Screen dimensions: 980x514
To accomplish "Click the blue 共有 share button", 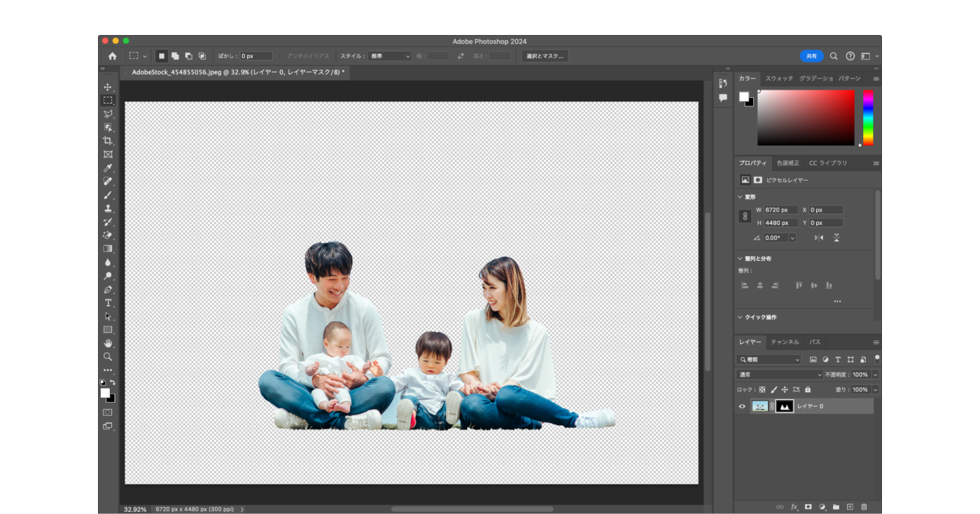I will pos(811,56).
